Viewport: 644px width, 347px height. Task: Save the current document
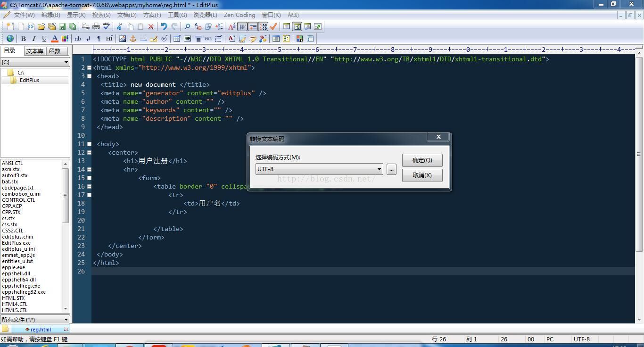click(x=62, y=26)
